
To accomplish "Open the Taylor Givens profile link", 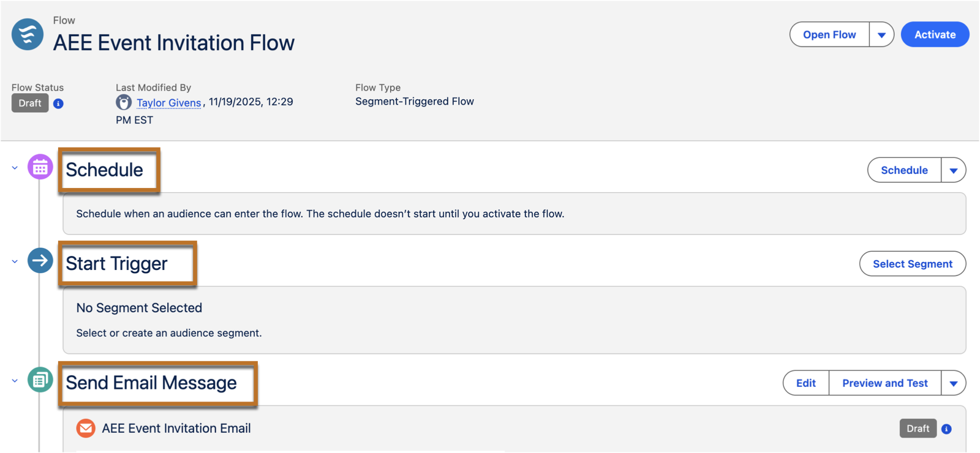I will [x=169, y=102].
